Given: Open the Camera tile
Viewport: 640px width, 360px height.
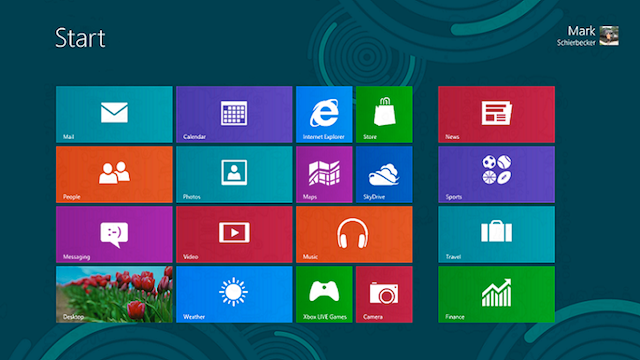Looking at the screenshot, I should click(384, 294).
